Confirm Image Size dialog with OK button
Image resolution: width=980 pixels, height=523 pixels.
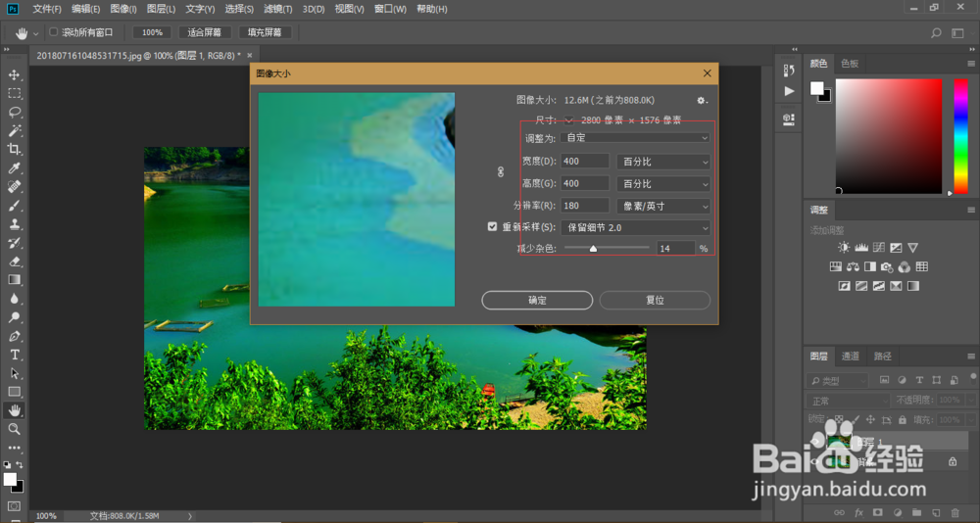click(x=537, y=300)
